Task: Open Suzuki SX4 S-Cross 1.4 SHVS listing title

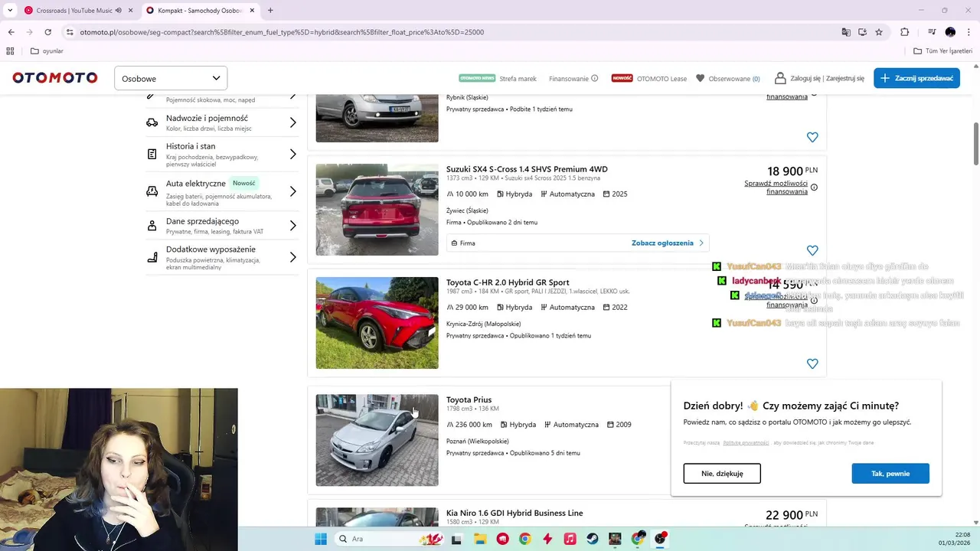Action: point(527,169)
